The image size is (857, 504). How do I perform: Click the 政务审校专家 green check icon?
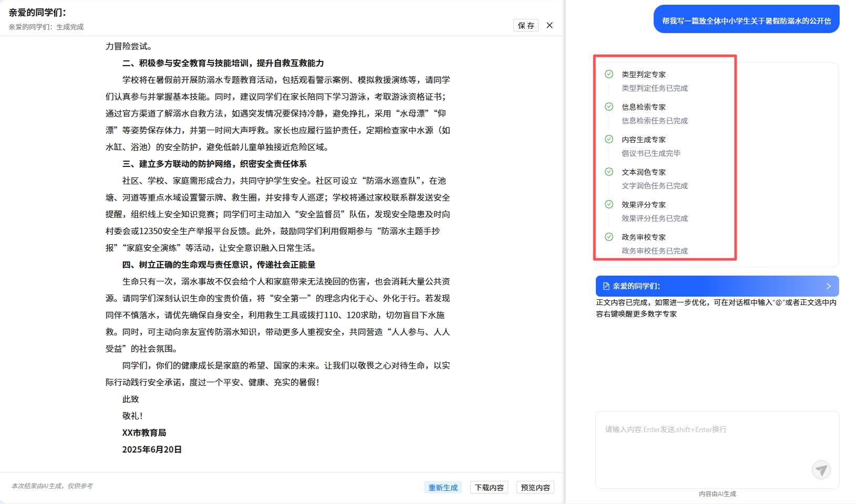point(609,237)
